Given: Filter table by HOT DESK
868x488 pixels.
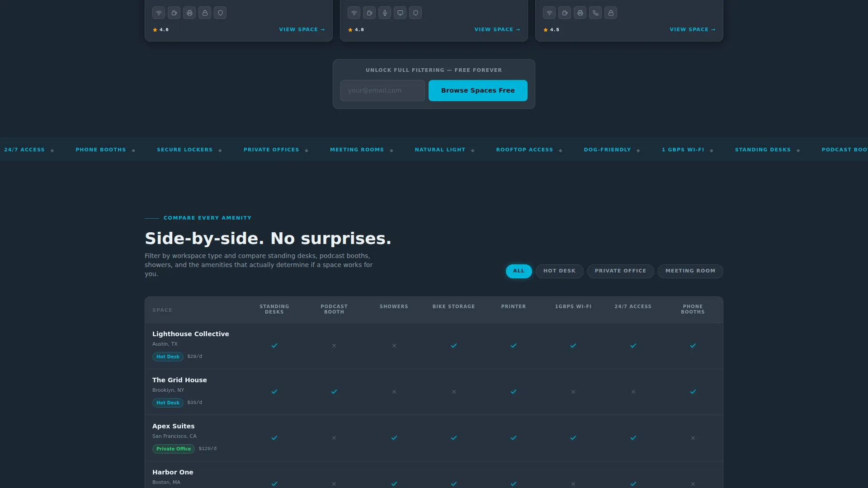Looking at the screenshot, I should 560,271.
